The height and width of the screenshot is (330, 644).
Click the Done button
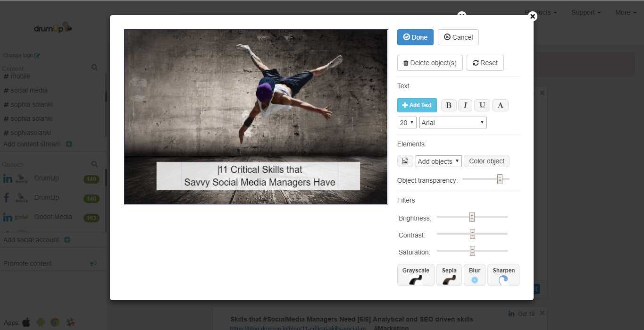pyautogui.click(x=415, y=37)
